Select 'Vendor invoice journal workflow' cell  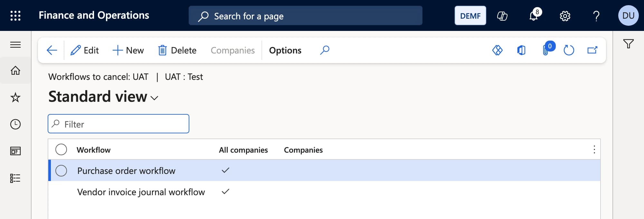click(141, 192)
